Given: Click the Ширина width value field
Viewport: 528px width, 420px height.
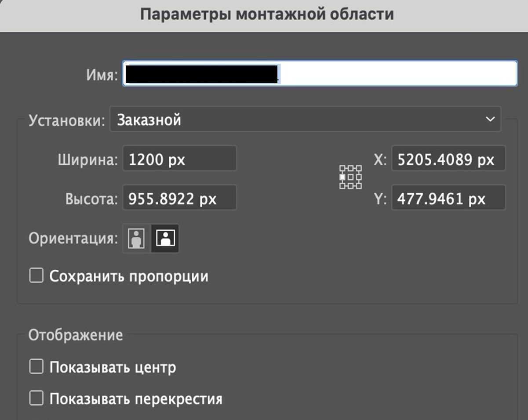Looking at the screenshot, I should coord(179,159).
